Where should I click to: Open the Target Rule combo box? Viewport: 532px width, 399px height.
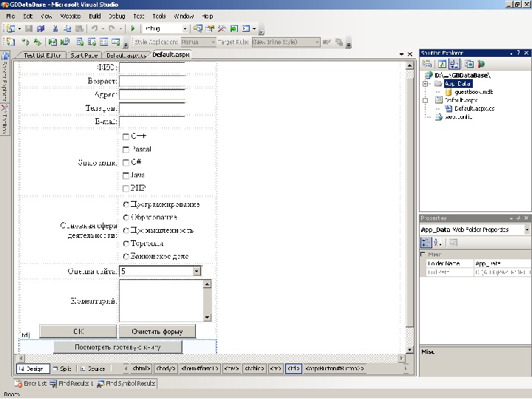click(x=286, y=42)
